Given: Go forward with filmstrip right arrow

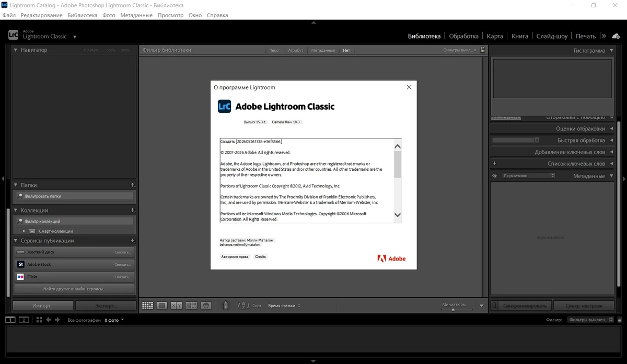Looking at the screenshot, I should click(57, 320).
